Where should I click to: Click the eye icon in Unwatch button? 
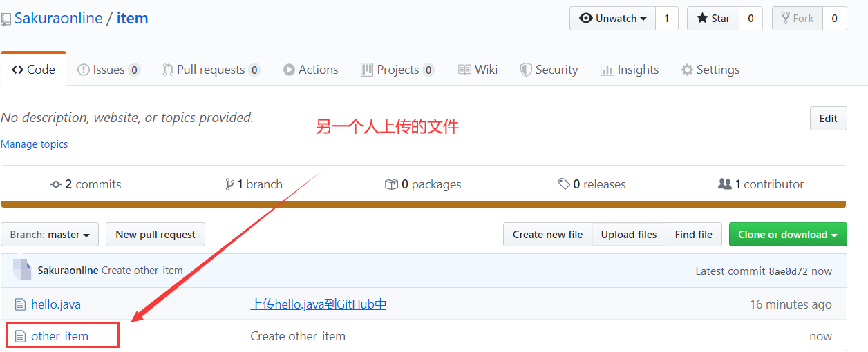point(585,19)
